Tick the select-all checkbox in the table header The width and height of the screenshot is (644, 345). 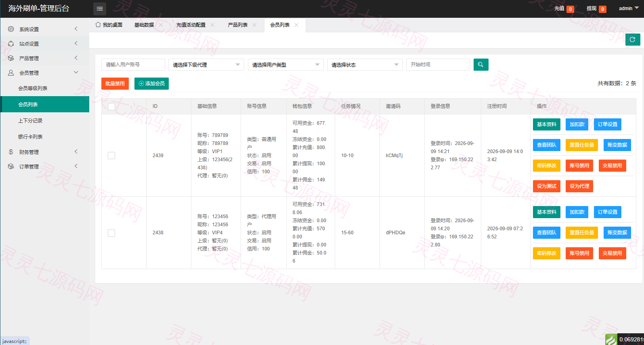[x=111, y=106]
